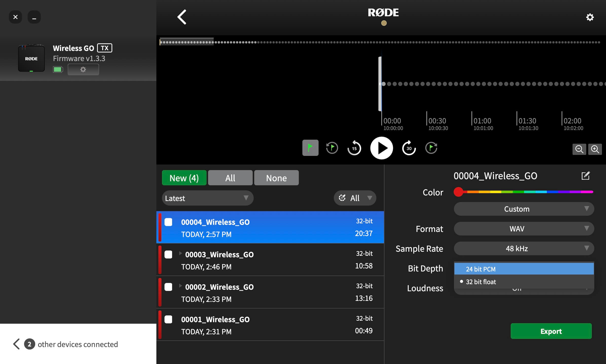Add a marker with the green flag button

click(x=310, y=148)
